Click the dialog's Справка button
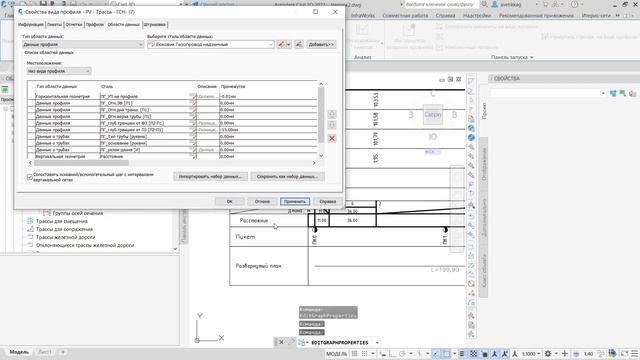Image resolution: width=640 pixels, height=360 pixels. point(327,201)
